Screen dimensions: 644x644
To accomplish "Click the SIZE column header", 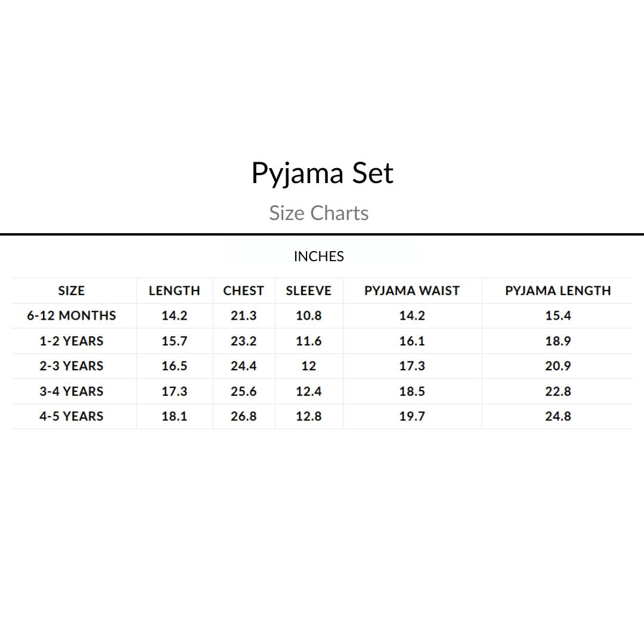I will 72,291.
